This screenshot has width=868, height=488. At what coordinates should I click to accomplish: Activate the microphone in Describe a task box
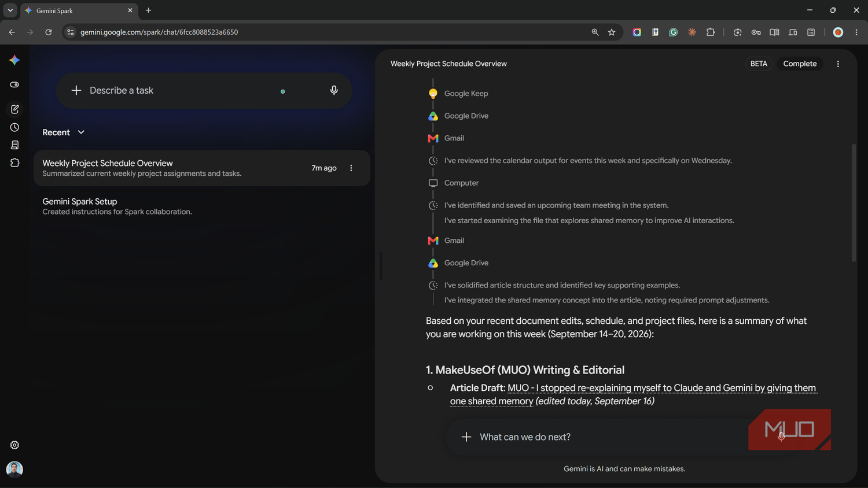tap(334, 90)
